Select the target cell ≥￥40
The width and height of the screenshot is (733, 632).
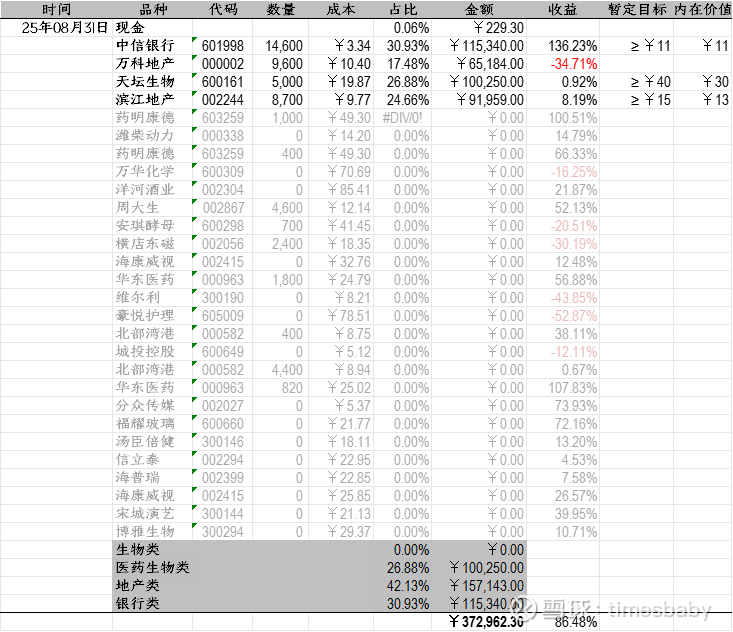[x=637, y=82]
